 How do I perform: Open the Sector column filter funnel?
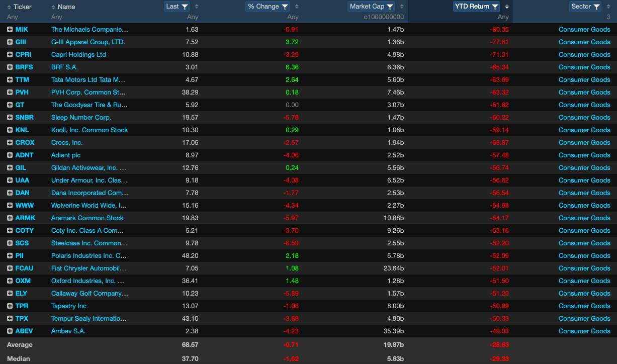click(597, 7)
